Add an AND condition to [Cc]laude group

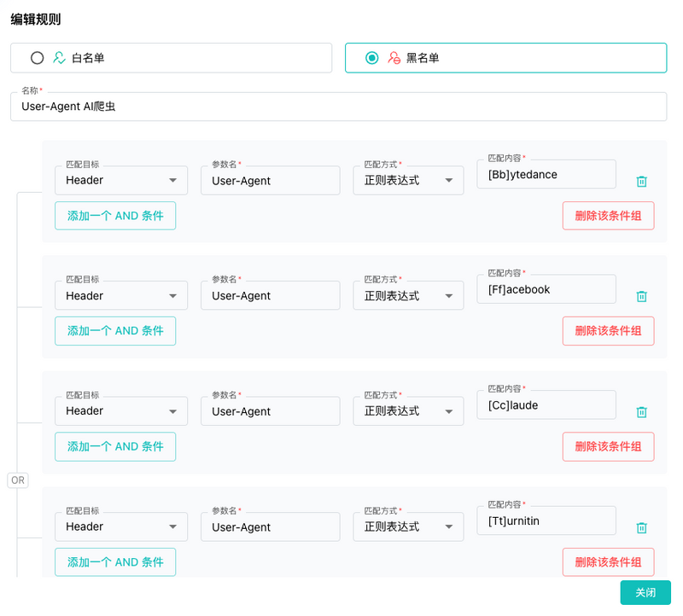[x=115, y=447]
